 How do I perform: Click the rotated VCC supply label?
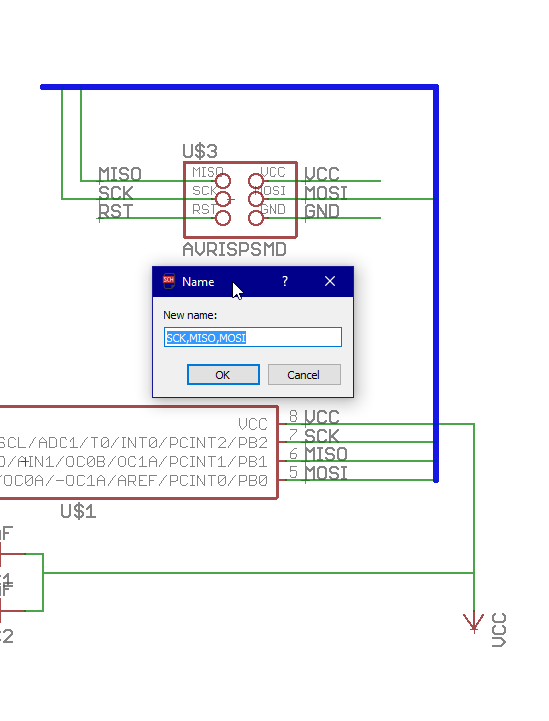499,629
